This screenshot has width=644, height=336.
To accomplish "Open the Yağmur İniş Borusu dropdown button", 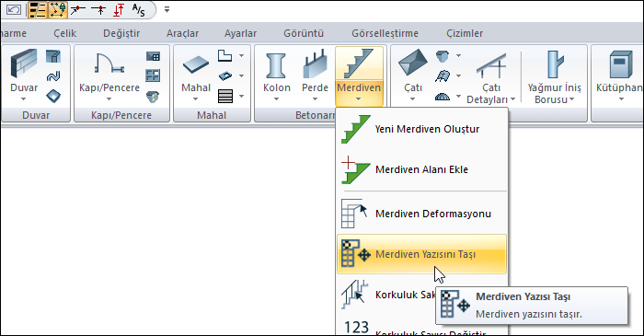I will pos(554,76).
